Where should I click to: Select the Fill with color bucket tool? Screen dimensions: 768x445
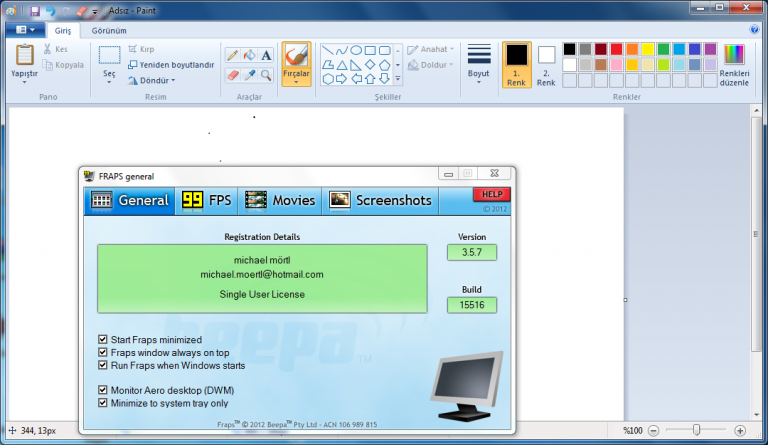[249, 55]
